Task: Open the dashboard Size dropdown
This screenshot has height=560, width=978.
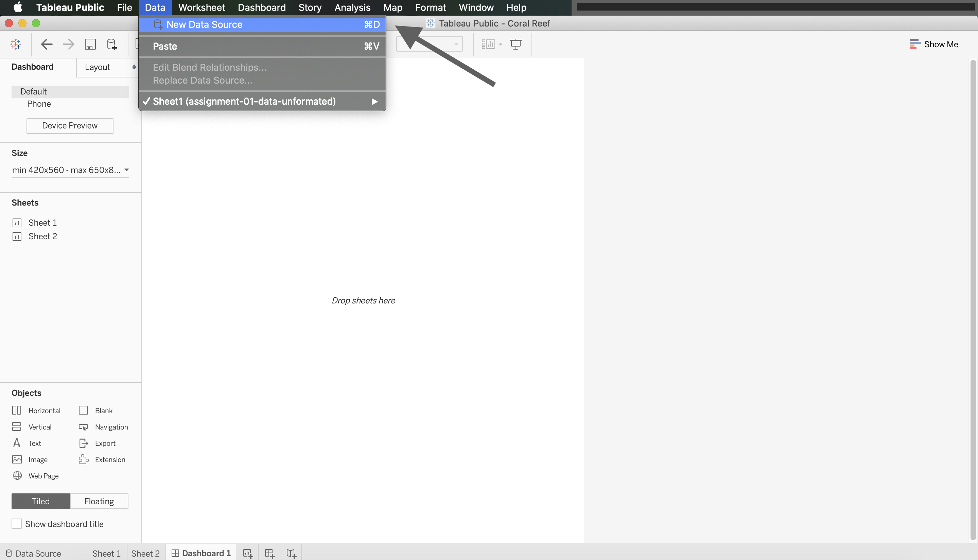Action: pyautogui.click(x=70, y=170)
